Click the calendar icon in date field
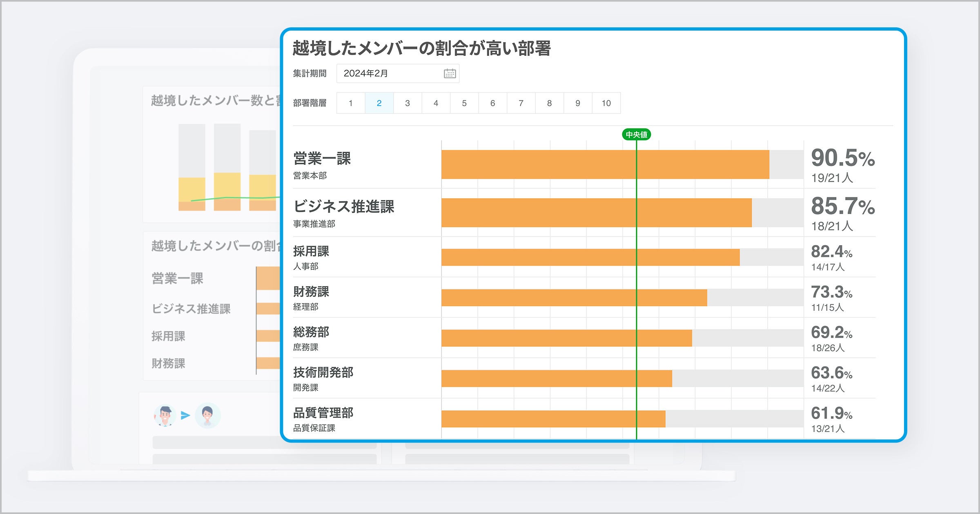980x514 pixels. [x=450, y=73]
